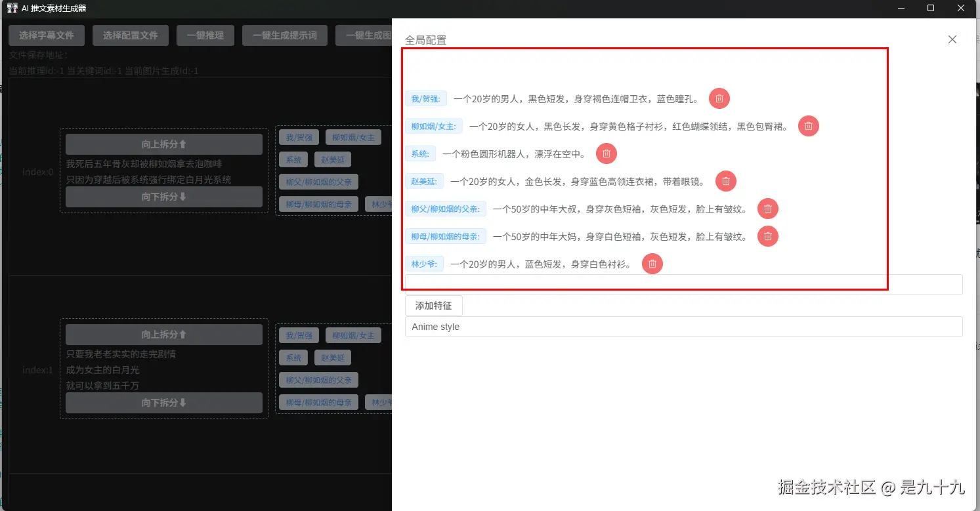Click the 赵美延: label in global config
This screenshot has width=980, height=511.
tap(424, 181)
